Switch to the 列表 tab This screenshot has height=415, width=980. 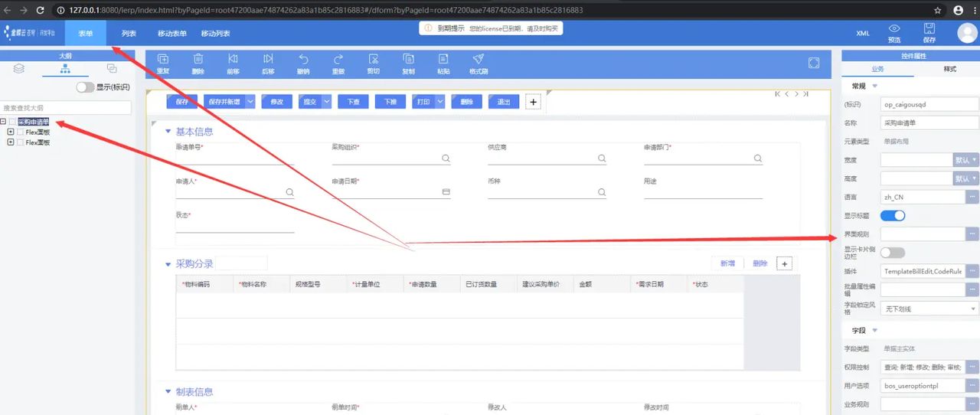(129, 33)
